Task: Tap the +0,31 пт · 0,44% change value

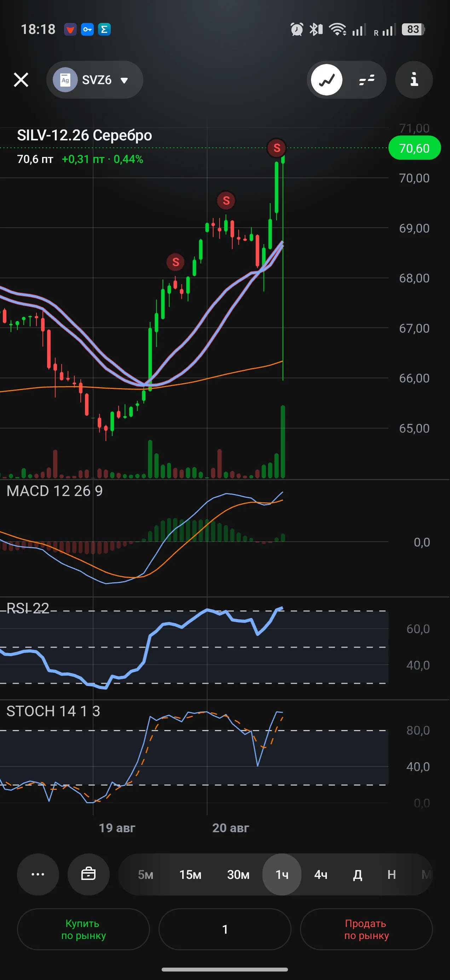Action: pos(102,159)
